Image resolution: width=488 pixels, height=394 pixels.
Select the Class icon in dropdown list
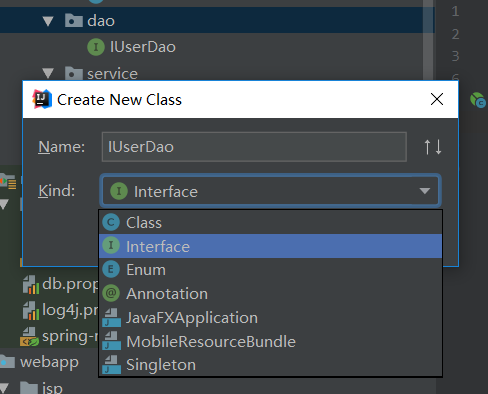[x=111, y=222]
